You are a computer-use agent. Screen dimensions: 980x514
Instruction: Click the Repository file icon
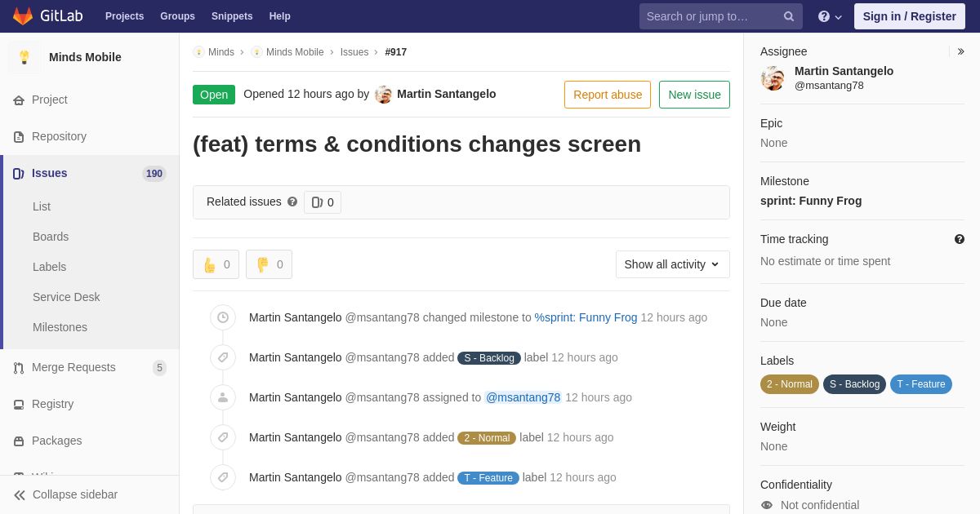coord(19,137)
